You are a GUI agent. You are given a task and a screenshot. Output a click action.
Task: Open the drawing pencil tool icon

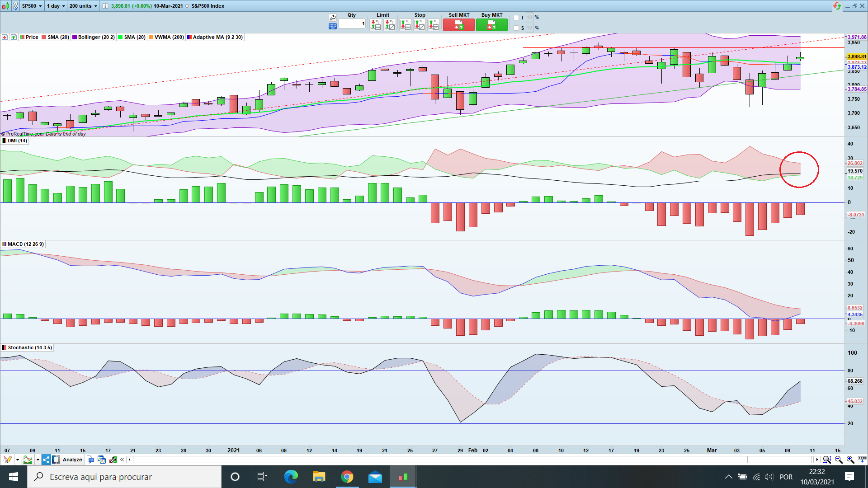point(7,460)
